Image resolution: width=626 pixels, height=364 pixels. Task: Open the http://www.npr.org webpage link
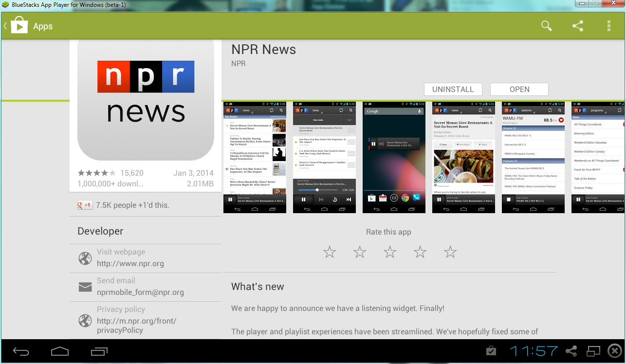pos(130,264)
